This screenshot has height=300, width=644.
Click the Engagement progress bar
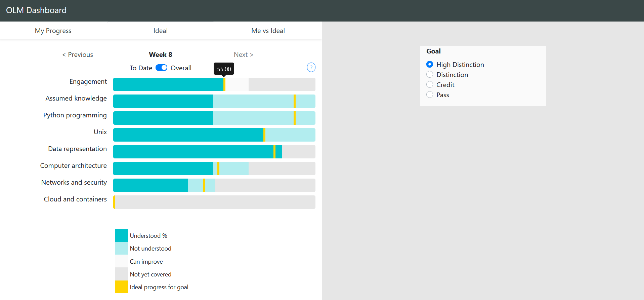pyautogui.click(x=214, y=84)
